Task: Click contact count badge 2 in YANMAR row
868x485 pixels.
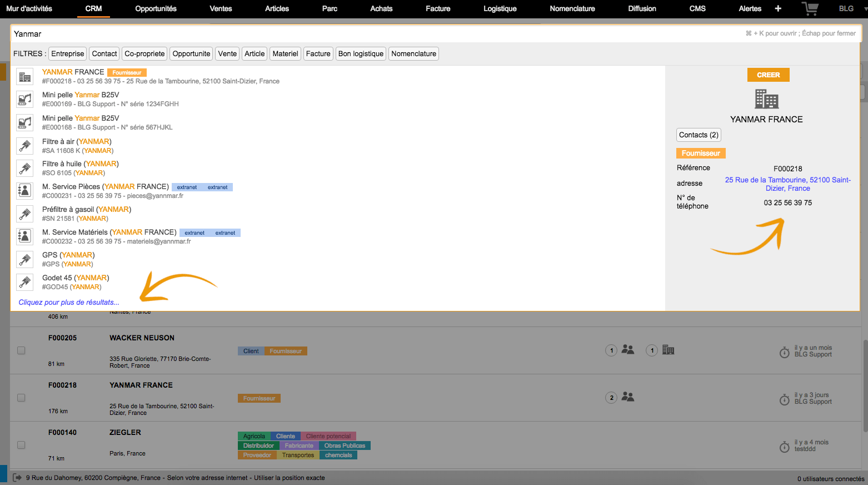Action: 611,398
